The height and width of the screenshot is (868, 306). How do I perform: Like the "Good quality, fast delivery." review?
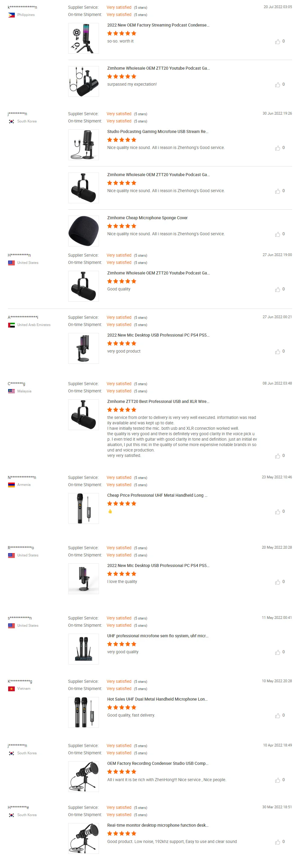(277, 716)
